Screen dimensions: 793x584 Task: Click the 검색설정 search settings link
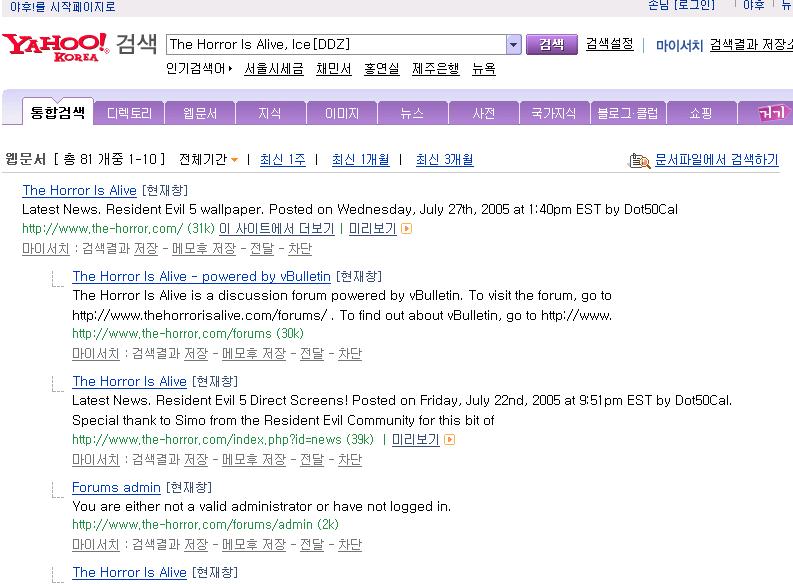click(x=609, y=44)
